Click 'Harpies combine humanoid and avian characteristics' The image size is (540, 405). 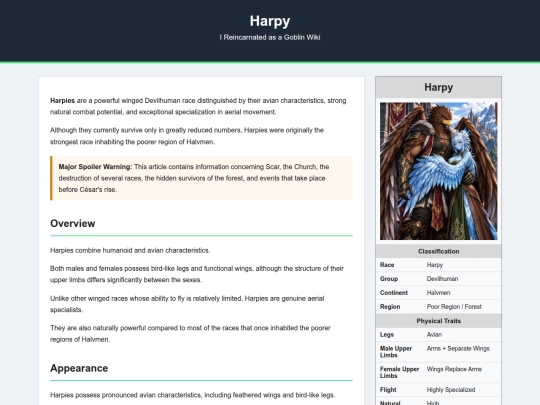[130, 250]
